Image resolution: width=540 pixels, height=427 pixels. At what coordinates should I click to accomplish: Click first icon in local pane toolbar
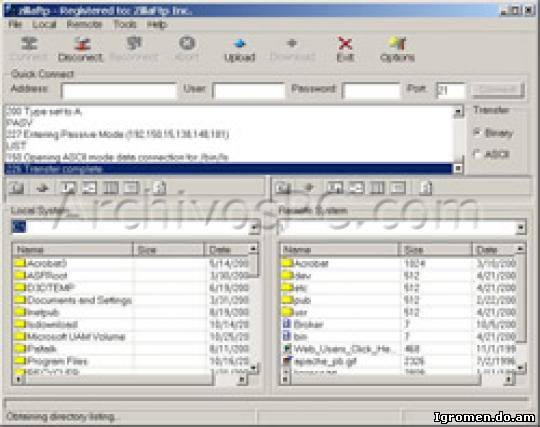(x=17, y=188)
